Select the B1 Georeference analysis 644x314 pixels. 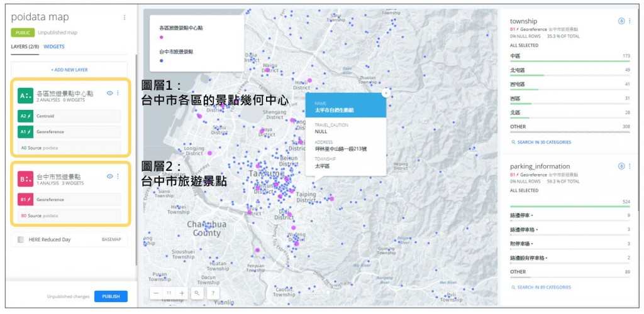(69, 200)
